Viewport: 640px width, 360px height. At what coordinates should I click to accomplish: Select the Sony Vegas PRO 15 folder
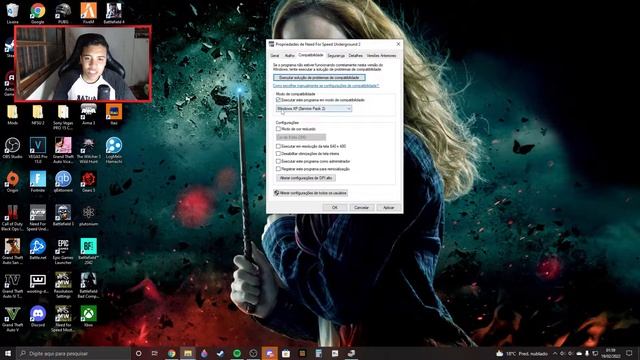pos(63,117)
